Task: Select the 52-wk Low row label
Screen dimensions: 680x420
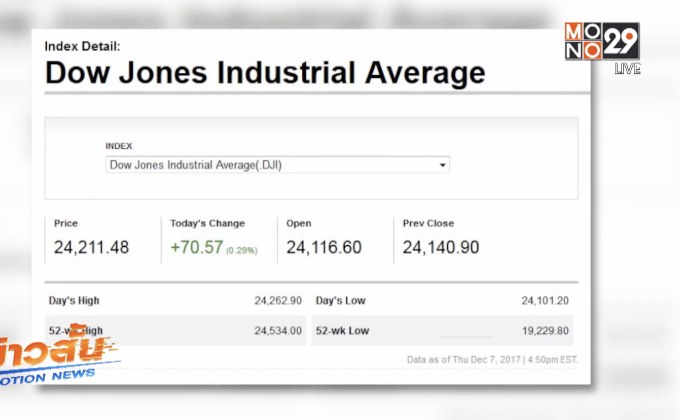Action: click(342, 330)
